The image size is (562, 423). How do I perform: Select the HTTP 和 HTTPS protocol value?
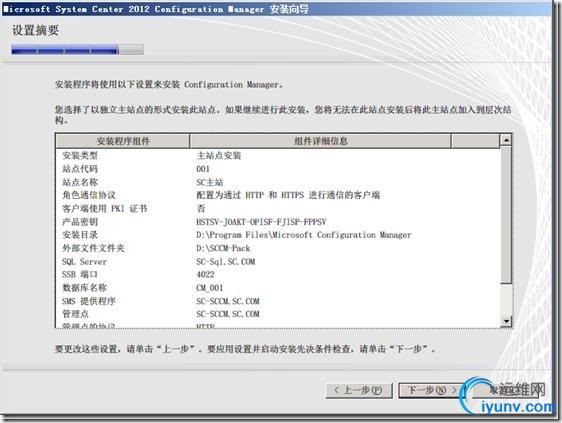[x=288, y=195]
